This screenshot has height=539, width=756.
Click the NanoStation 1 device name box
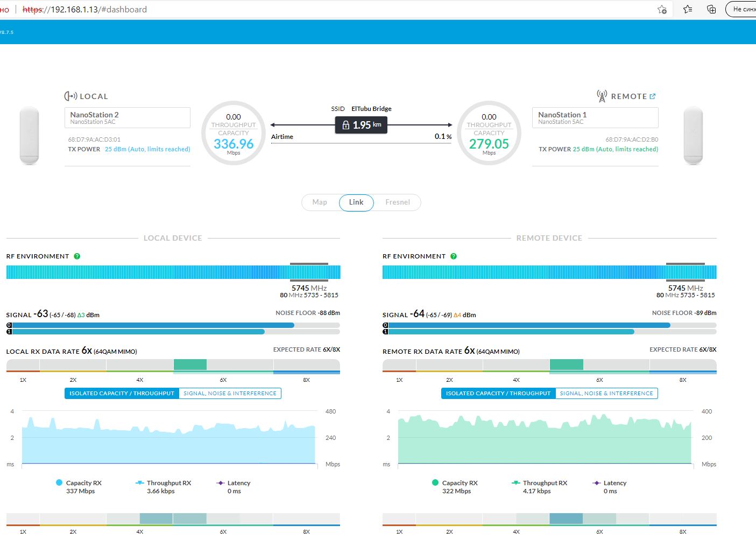(x=595, y=117)
